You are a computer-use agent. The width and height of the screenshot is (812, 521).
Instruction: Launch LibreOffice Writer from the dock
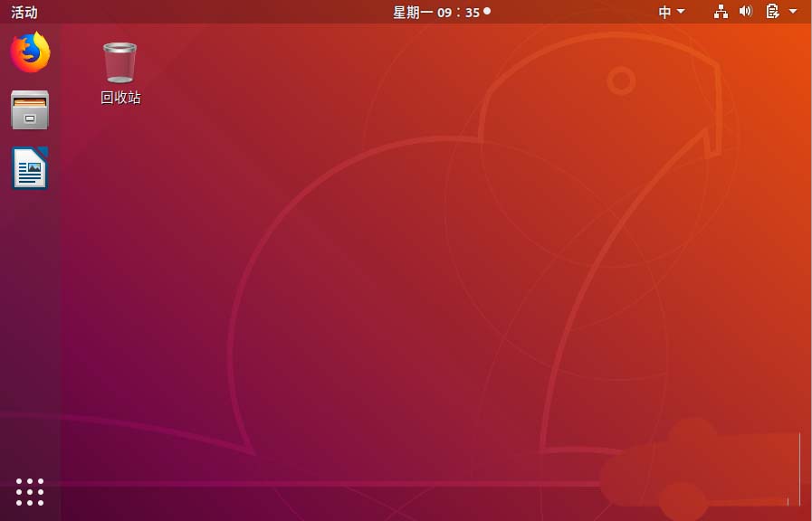point(29,168)
